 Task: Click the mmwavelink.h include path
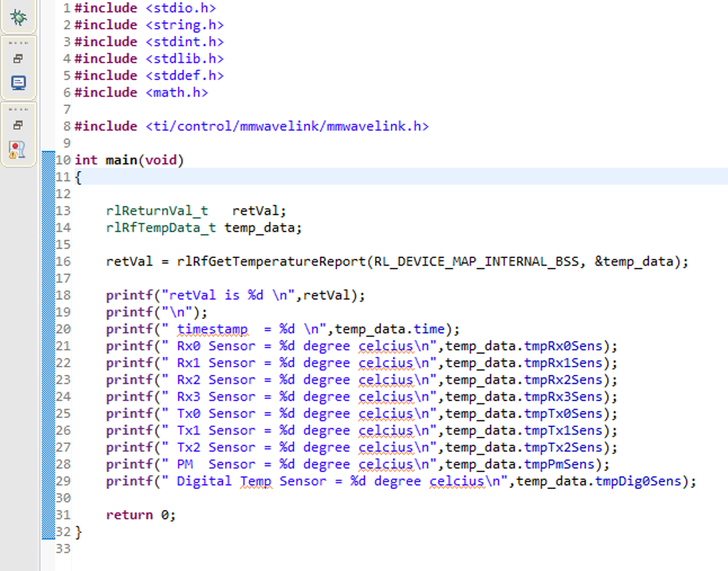pos(287,126)
